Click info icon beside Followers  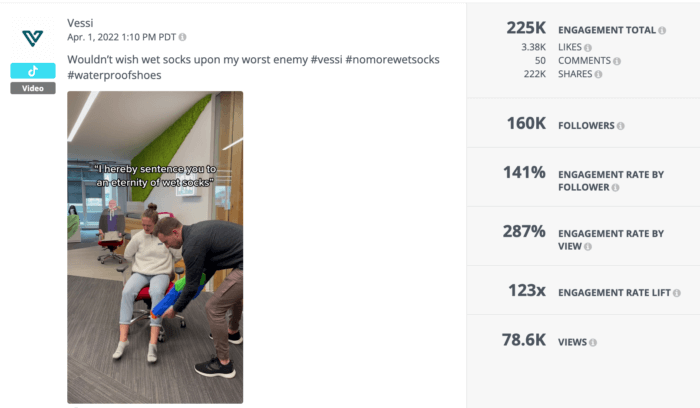point(621,126)
